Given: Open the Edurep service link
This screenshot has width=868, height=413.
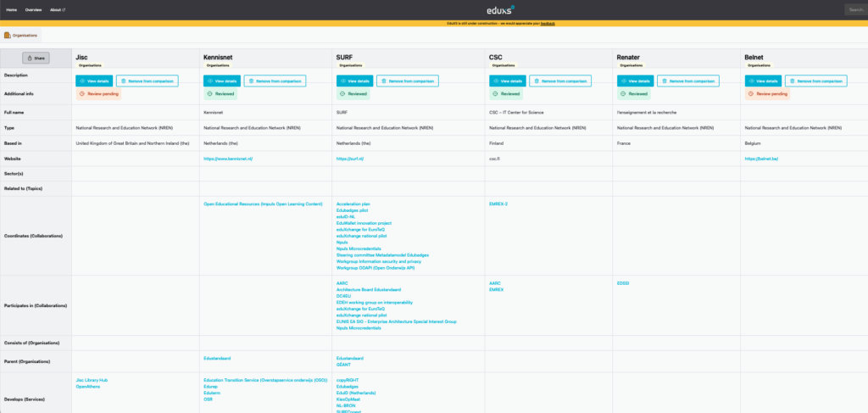Looking at the screenshot, I should pyautogui.click(x=210, y=387).
